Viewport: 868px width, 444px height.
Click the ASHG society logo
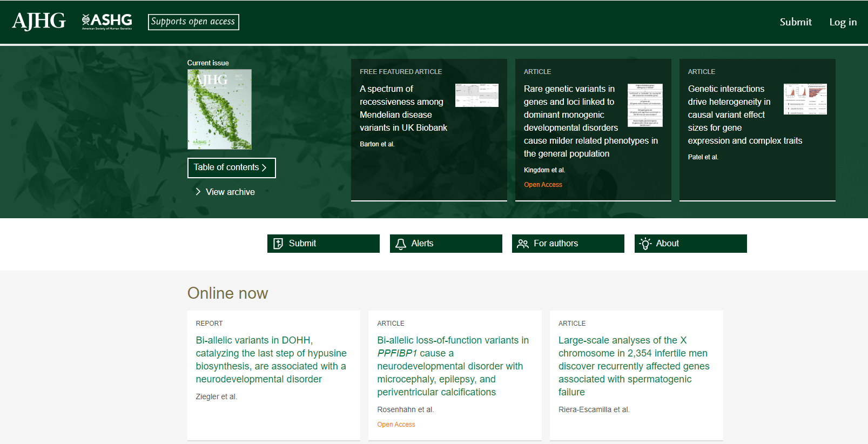pyautogui.click(x=107, y=21)
